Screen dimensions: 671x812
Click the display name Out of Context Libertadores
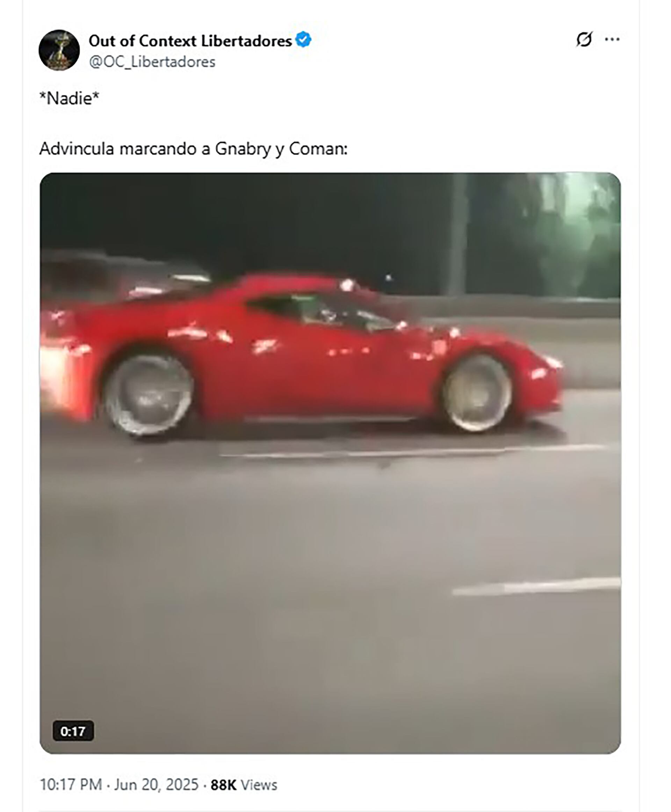pos(190,41)
